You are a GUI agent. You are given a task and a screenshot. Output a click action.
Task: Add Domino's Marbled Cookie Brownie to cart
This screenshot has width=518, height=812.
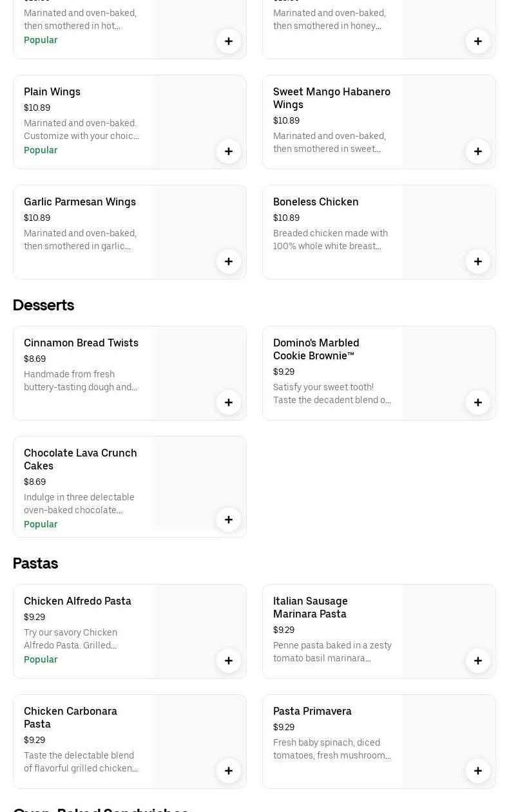point(478,402)
